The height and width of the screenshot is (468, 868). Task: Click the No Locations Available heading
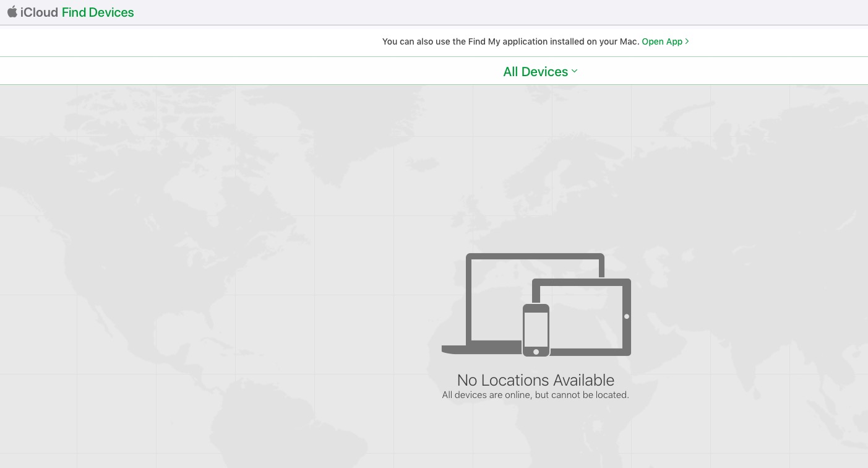click(x=536, y=380)
